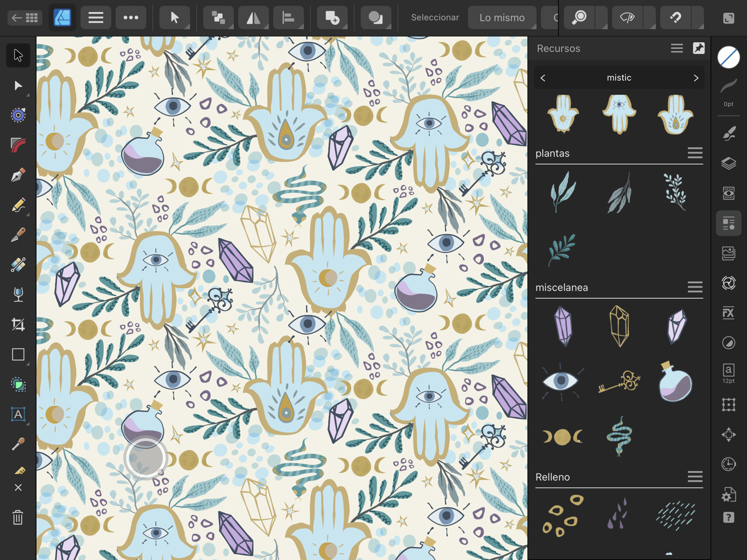Image resolution: width=747 pixels, height=560 pixels.
Task: Select the Transparency glass tool
Action: click(18, 295)
